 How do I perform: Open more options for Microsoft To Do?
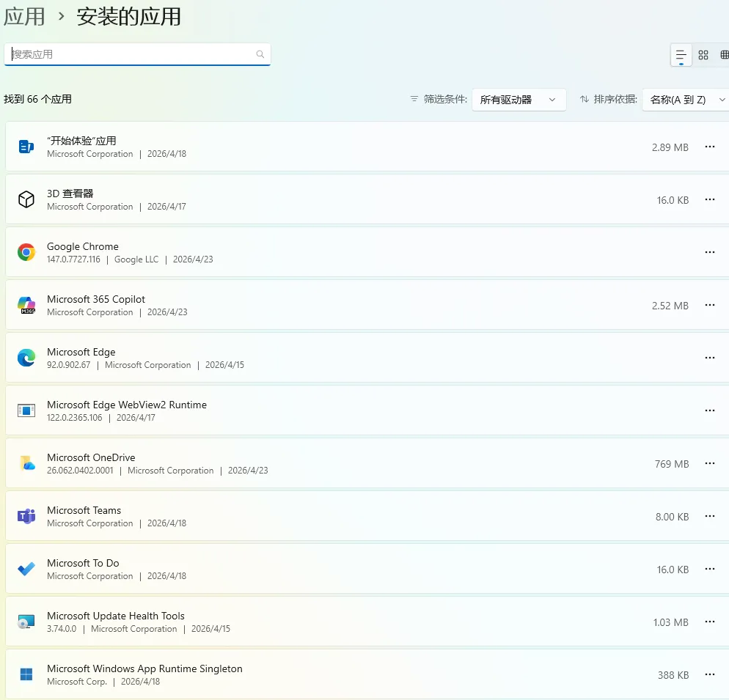tap(710, 569)
